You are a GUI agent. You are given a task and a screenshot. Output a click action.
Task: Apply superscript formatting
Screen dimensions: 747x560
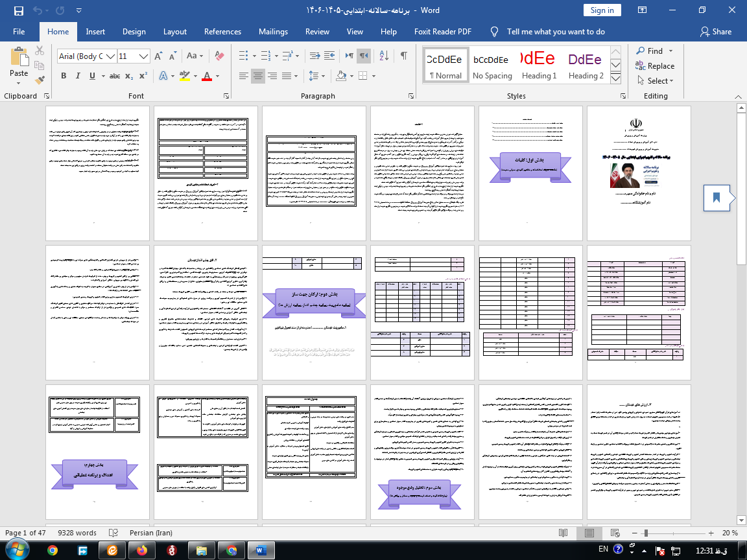click(x=143, y=76)
